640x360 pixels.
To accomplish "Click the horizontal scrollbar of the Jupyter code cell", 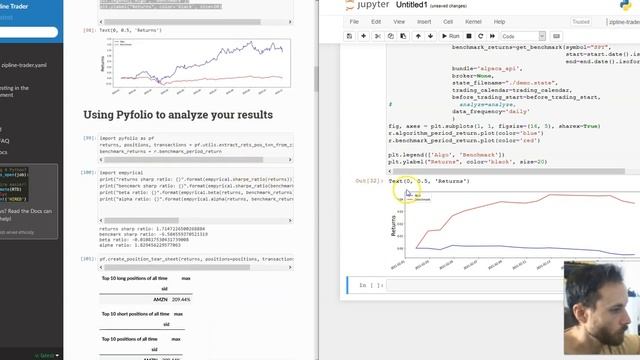I will coord(509,171).
